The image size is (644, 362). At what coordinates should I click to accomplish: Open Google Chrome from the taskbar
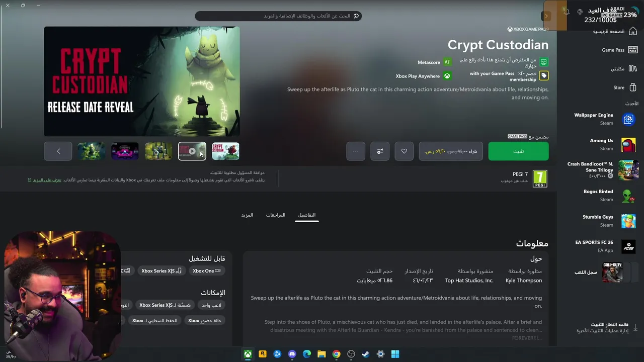tap(337, 354)
